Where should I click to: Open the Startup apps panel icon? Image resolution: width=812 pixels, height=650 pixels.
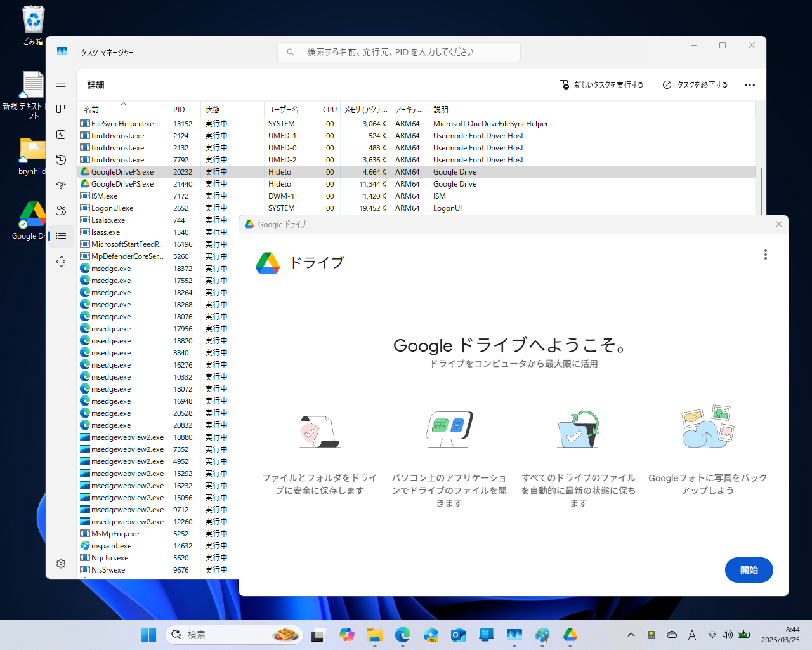(x=61, y=185)
